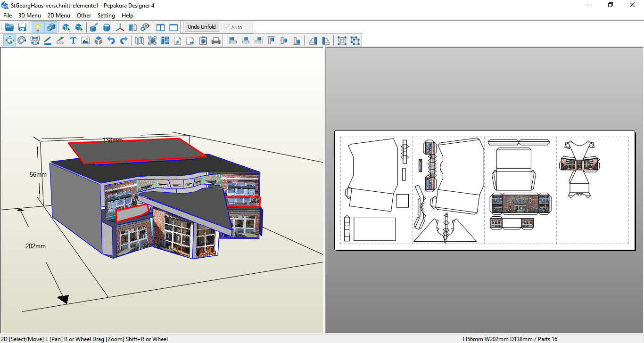
Task: Click the blue Redo arrow icon
Action: tap(124, 41)
